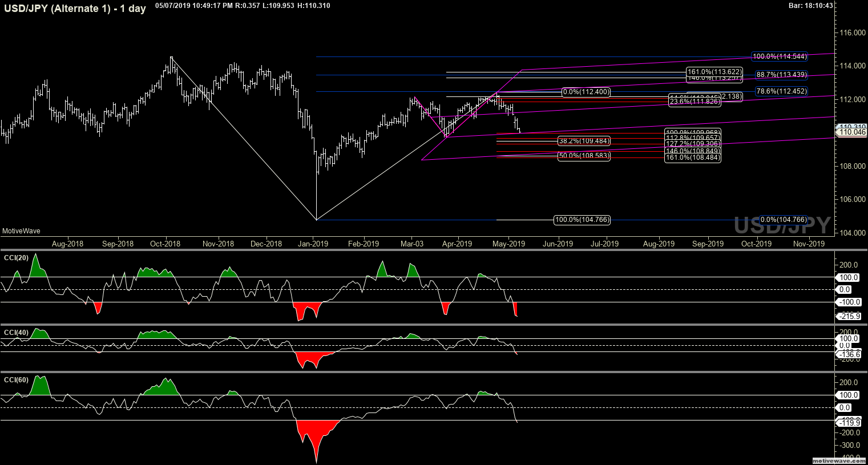Click the 100.0 level tag in CCI(20) panel
868x465 pixels.
(x=849, y=277)
